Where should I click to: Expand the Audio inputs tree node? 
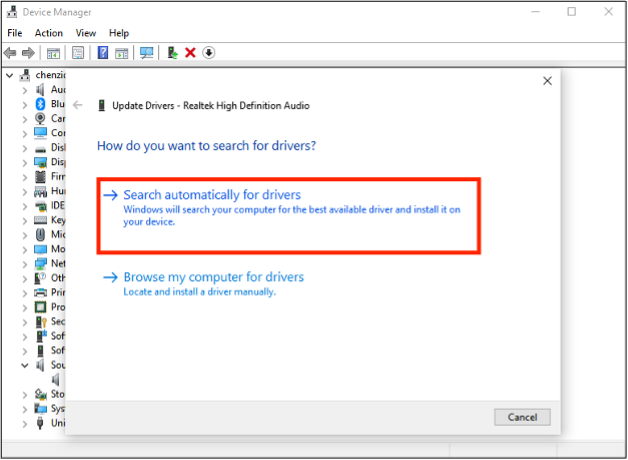(x=25, y=90)
